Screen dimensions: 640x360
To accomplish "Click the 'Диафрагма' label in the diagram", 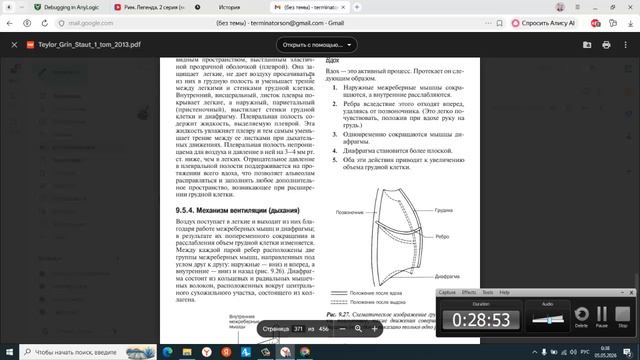I will tap(447, 276).
